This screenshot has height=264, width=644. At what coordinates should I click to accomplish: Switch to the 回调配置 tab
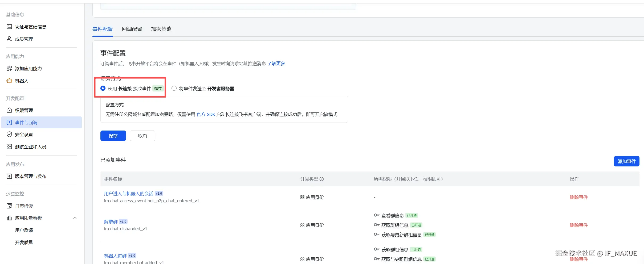132,29
